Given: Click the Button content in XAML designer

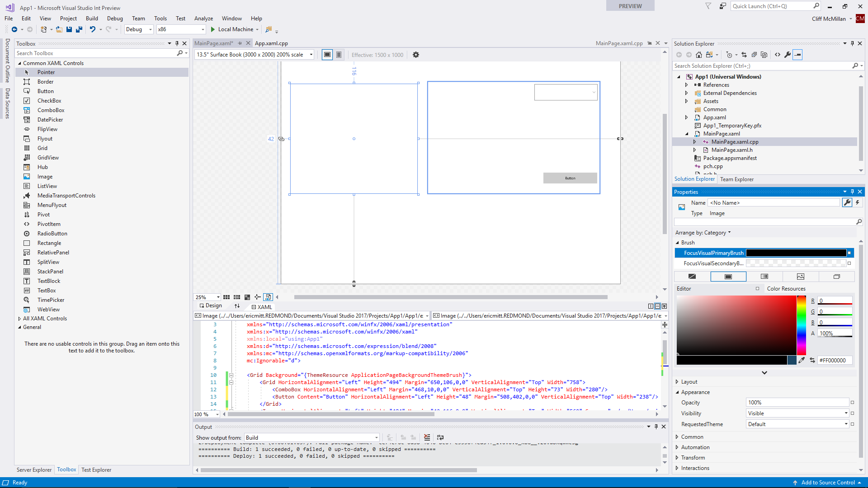Looking at the screenshot, I should tap(570, 178).
